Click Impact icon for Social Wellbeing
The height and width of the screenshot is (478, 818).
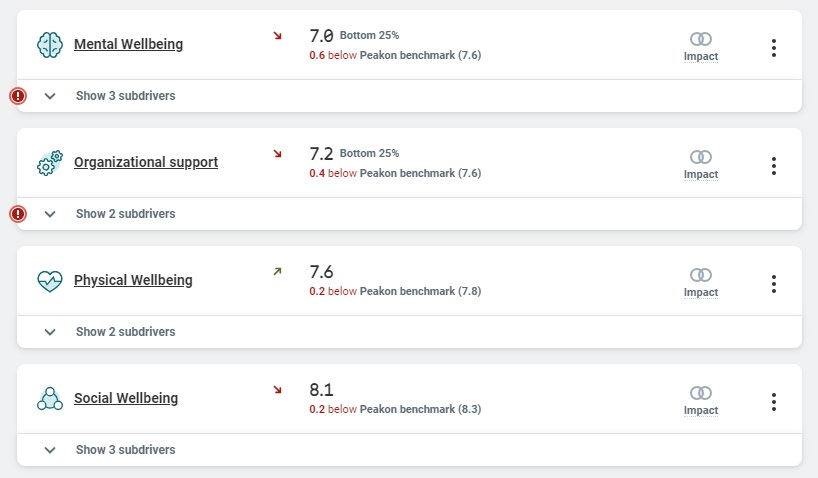click(x=701, y=393)
